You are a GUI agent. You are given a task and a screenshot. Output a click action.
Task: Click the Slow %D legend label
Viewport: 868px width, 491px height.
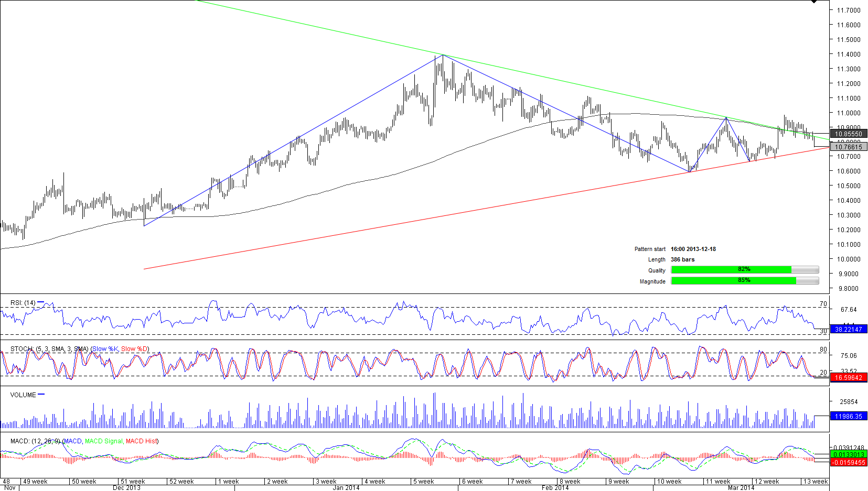(134, 349)
